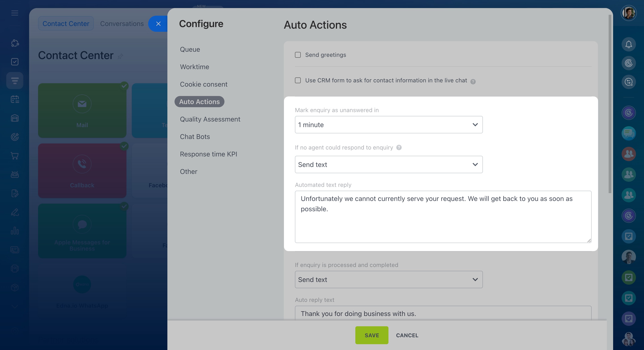
Task: Open Response time KPI section
Action: [x=208, y=154]
